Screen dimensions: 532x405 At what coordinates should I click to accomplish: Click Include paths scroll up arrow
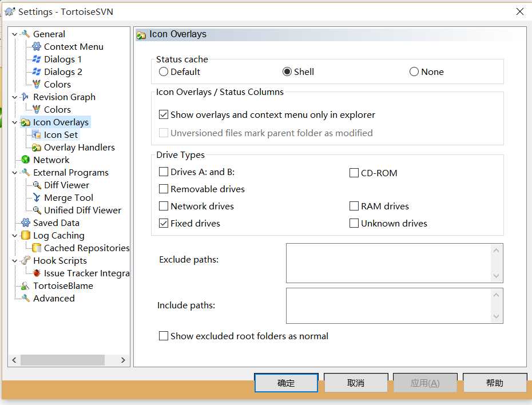click(x=496, y=295)
